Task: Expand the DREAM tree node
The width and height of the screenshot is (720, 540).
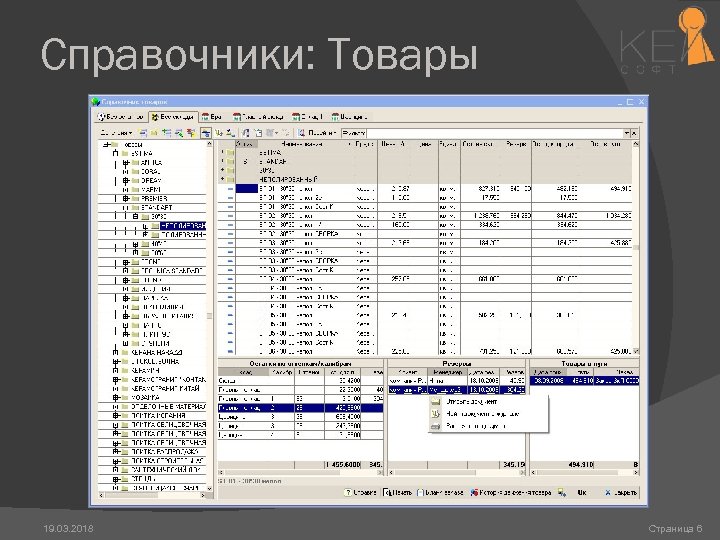Action: tap(125, 180)
